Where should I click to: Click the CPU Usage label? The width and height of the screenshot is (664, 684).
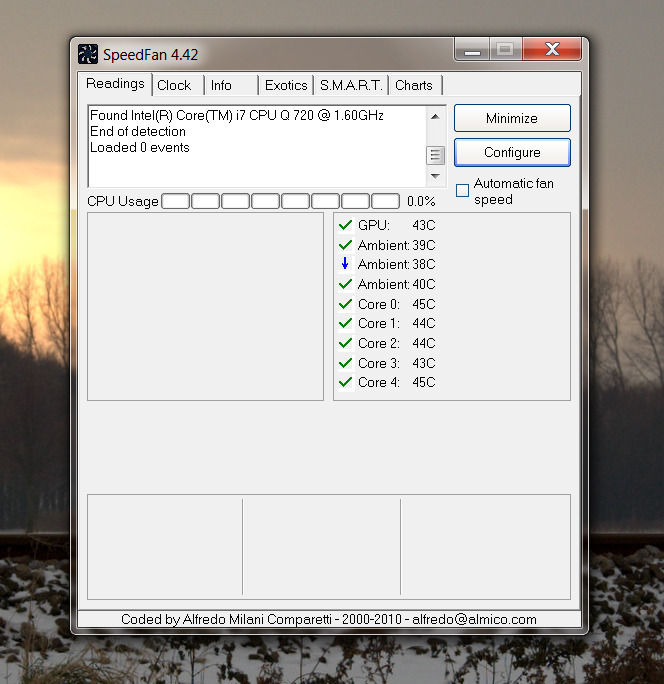click(123, 202)
